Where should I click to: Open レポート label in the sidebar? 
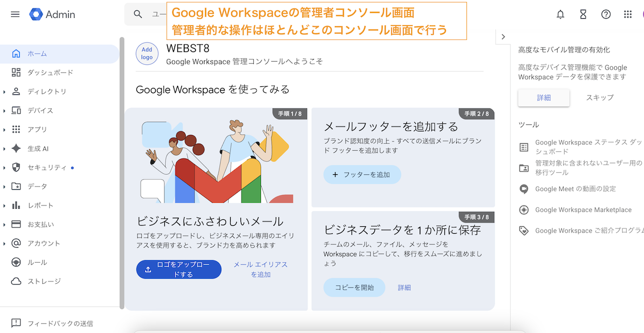(41, 205)
